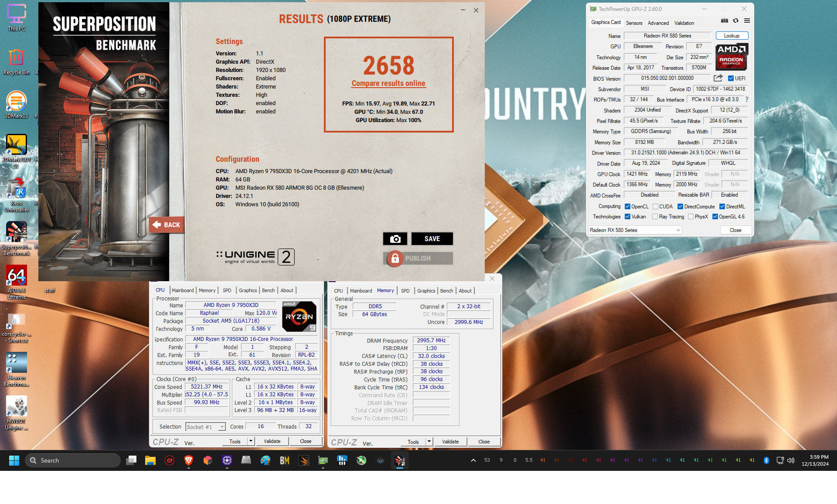Click the Bus Interface question mark icon
This screenshot has width=837, height=504.
tap(747, 99)
